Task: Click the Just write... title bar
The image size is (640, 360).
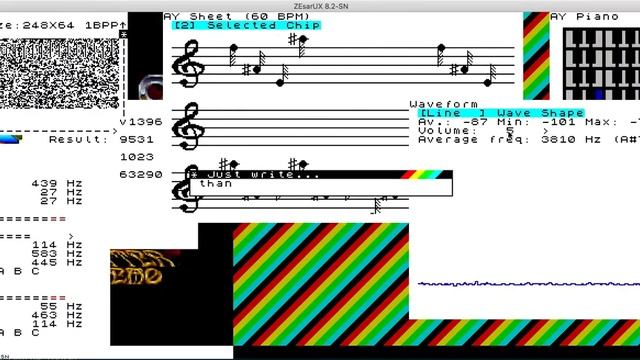Action: tap(321, 175)
